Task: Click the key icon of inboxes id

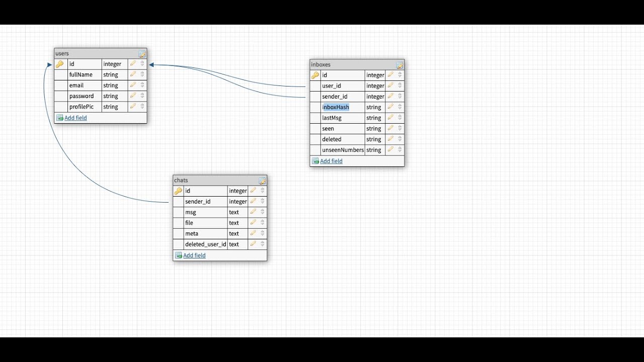Action: 315,75
